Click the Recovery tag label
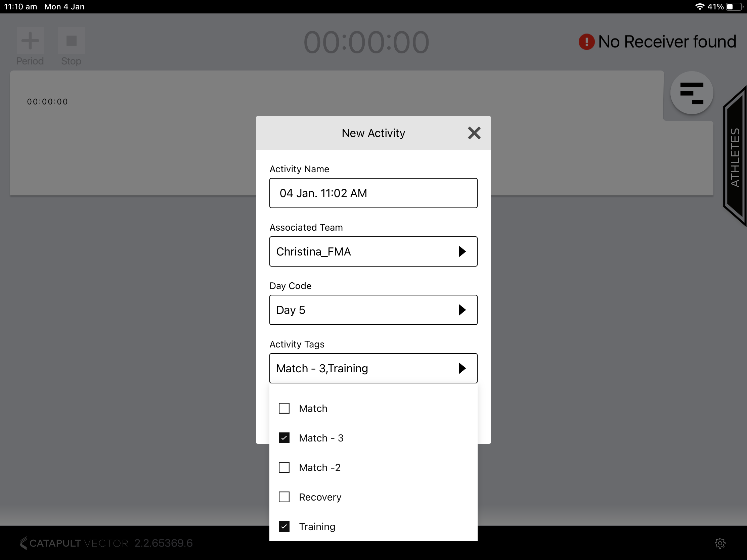Image resolution: width=747 pixels, height=560 pixels. [320, 497]
